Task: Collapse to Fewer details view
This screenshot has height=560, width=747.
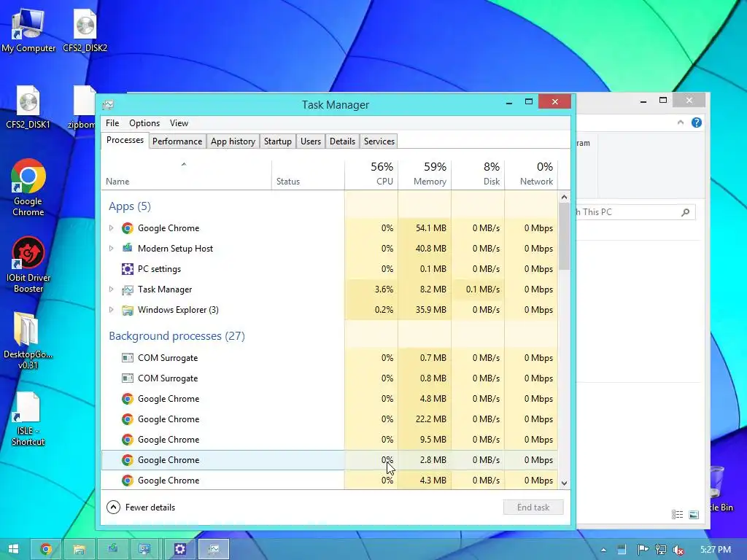Action: click(141, 507)
